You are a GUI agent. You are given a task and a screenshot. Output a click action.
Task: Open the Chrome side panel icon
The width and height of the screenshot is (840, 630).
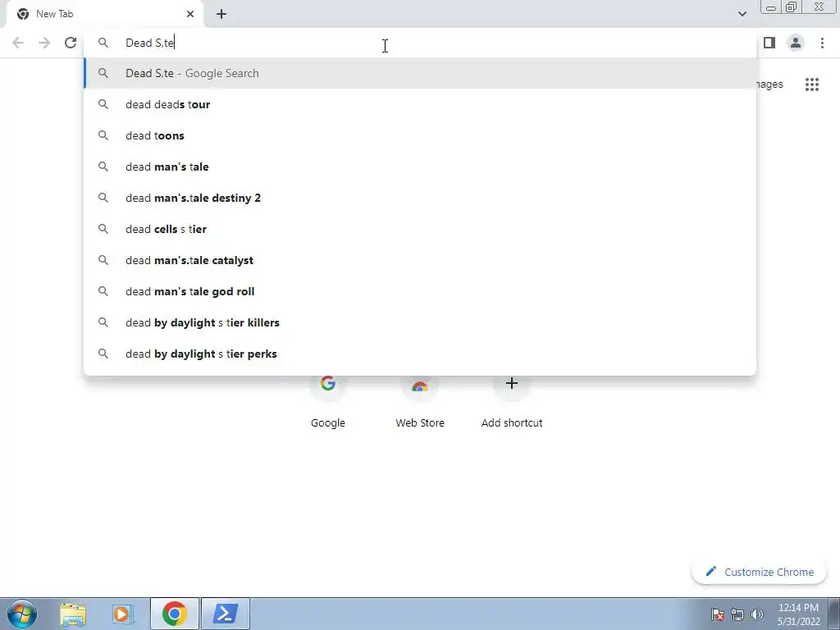point(769,43)
